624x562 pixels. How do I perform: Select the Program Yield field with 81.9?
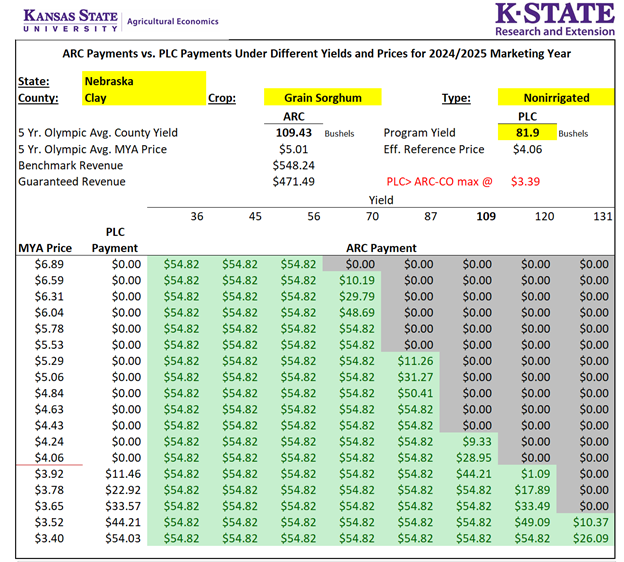(527, 132)
